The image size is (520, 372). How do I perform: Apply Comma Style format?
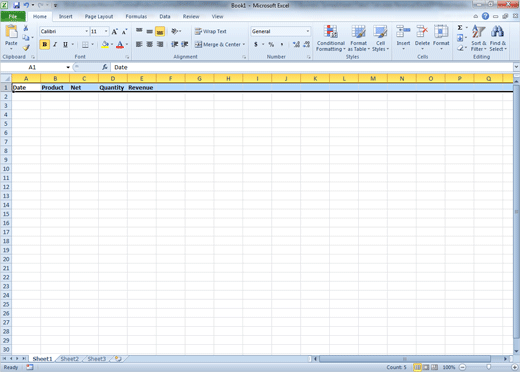point(282,44)
